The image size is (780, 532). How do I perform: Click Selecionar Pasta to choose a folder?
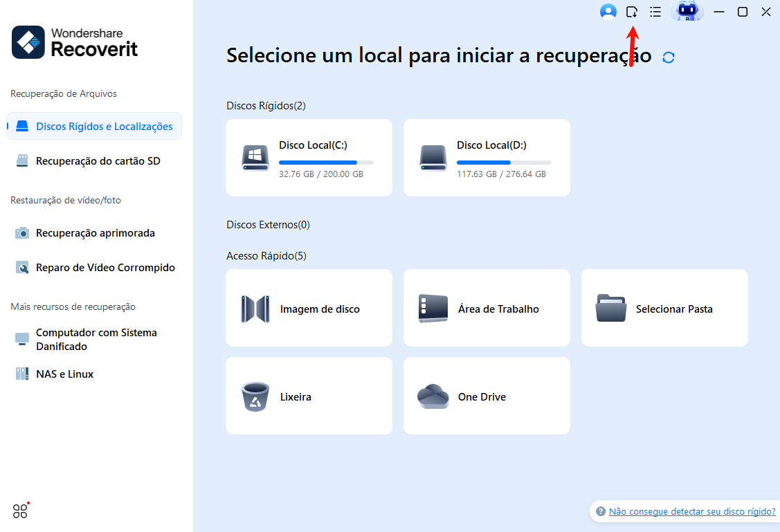click(x=664, y=309)
